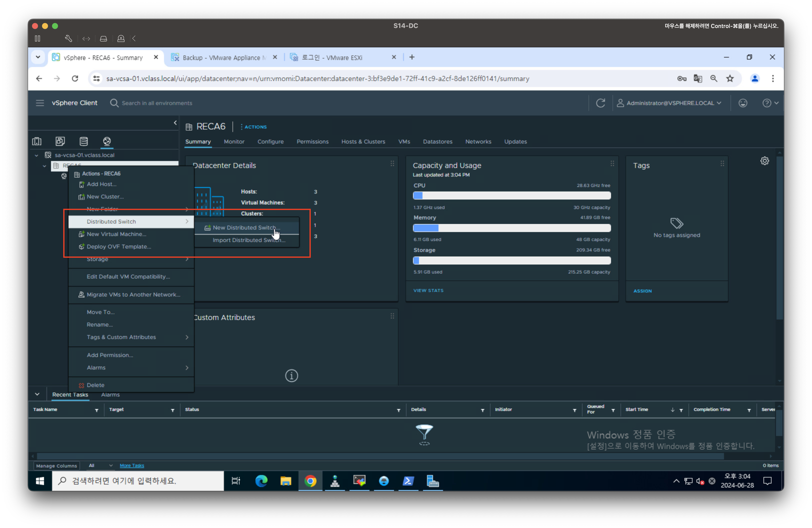Collapse the Recent Tasks panel chevron
This screenshot has height=528, width=812.
coord(37,394)
